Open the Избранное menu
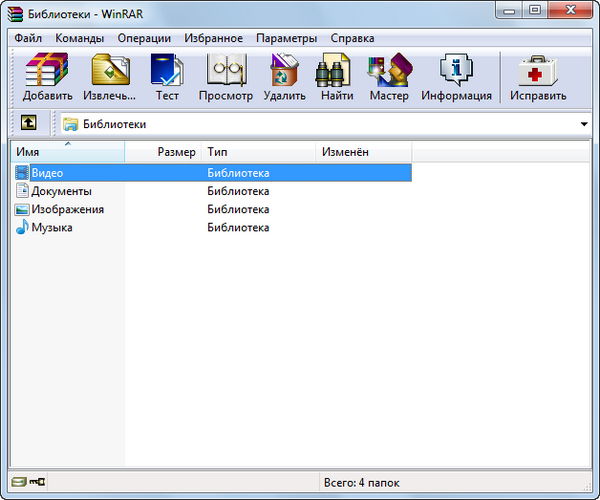The image size is (600, 500). (x=213, y=38)
